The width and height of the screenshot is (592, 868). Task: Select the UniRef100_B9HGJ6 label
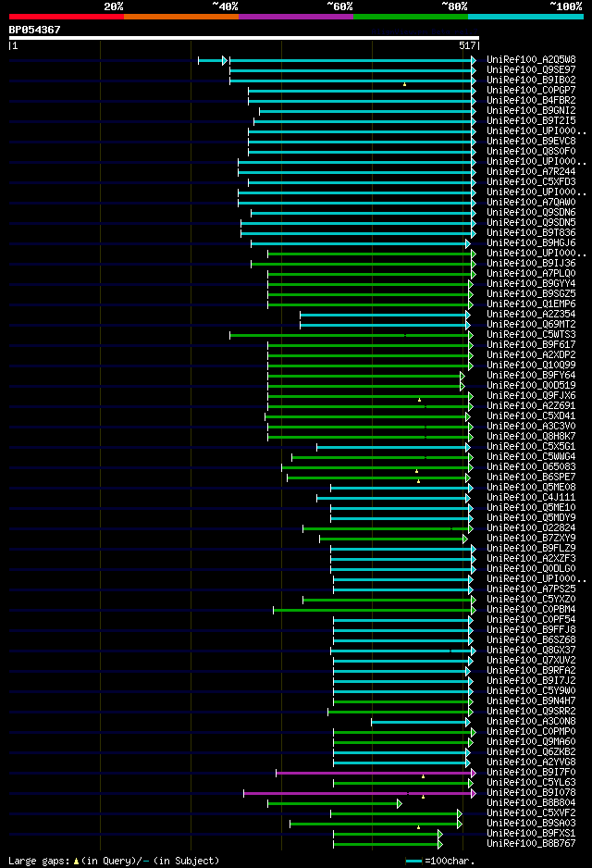[x=531, y=242]
